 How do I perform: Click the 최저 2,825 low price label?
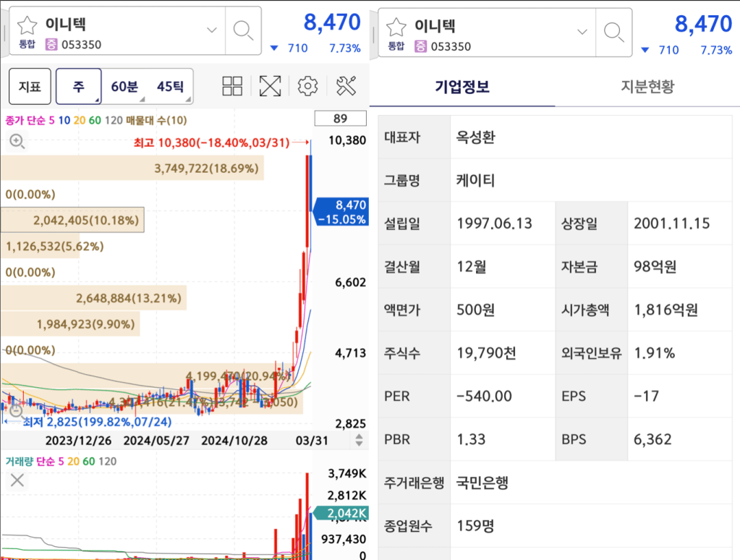tap(98, 422)
